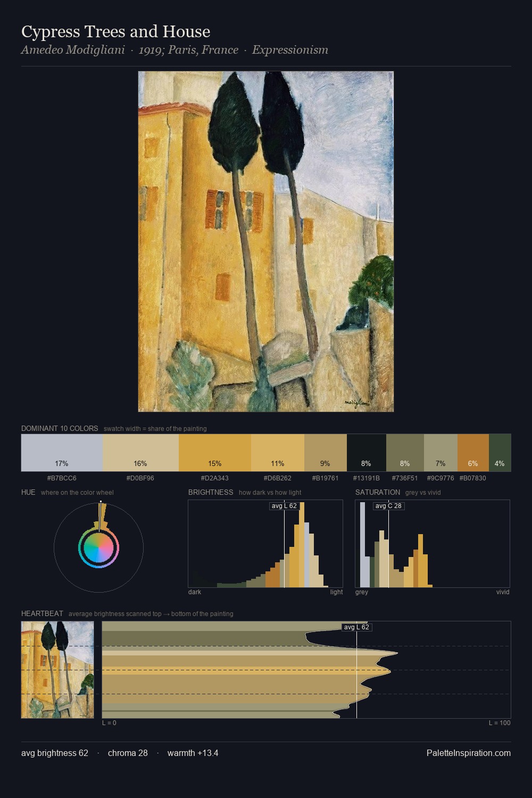Select the 9% tan swatch
The image size is (532, 798).
(326, 453)
